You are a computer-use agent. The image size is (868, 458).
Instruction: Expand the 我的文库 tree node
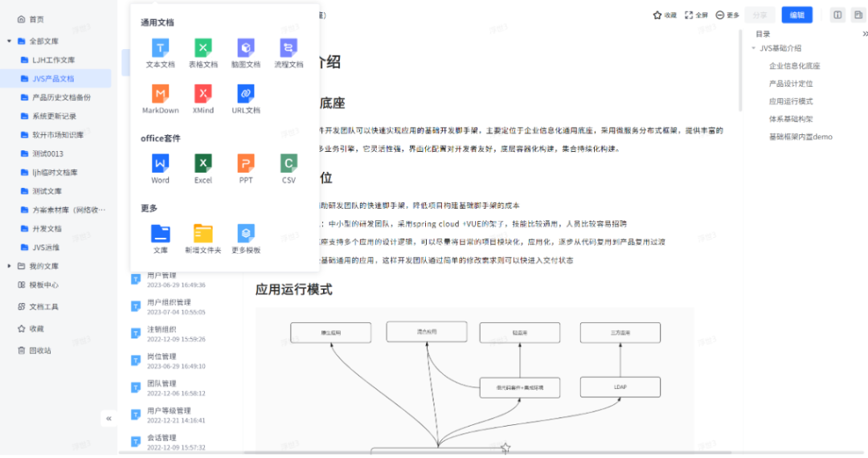[10, 266]
